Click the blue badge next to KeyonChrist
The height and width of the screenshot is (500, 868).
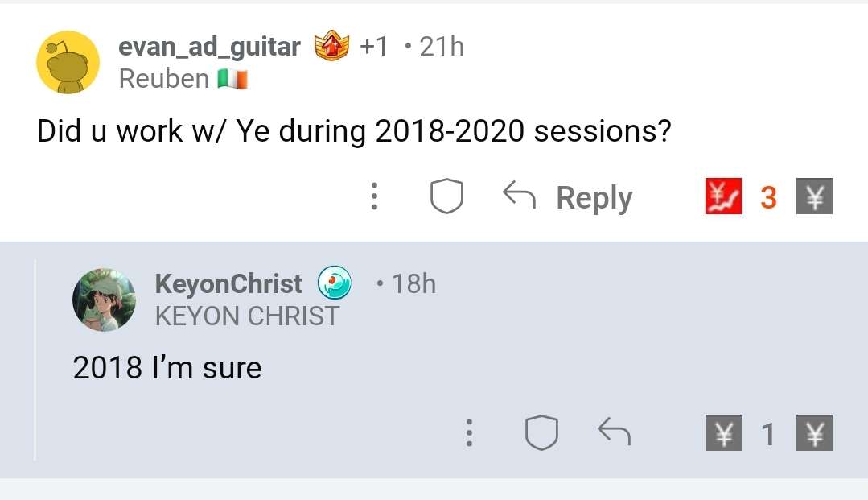point(335,283)
